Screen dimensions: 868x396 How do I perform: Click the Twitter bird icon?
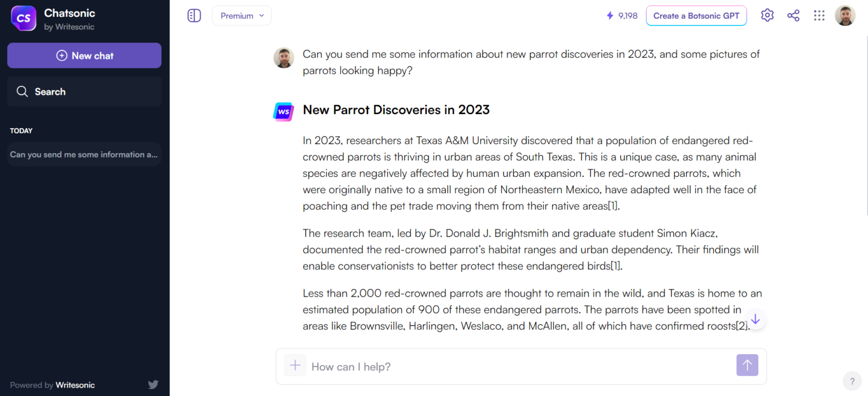pos(153,385)
